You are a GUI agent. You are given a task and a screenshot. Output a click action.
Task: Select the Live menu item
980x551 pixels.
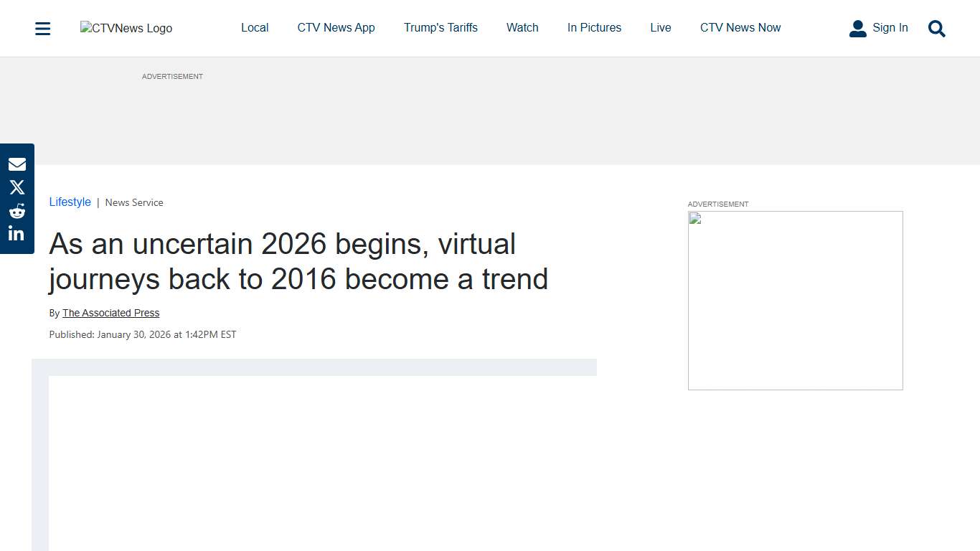(660, 27)
